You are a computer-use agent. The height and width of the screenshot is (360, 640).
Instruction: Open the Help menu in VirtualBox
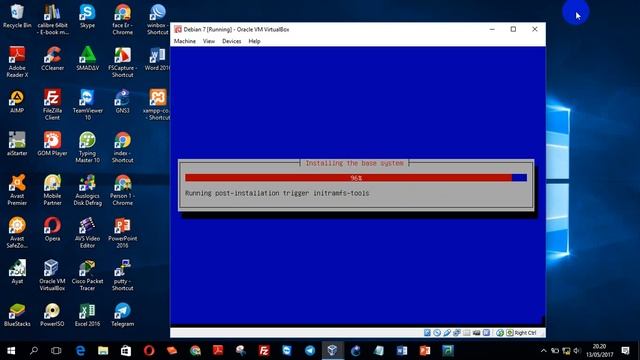tap(254, 41)
